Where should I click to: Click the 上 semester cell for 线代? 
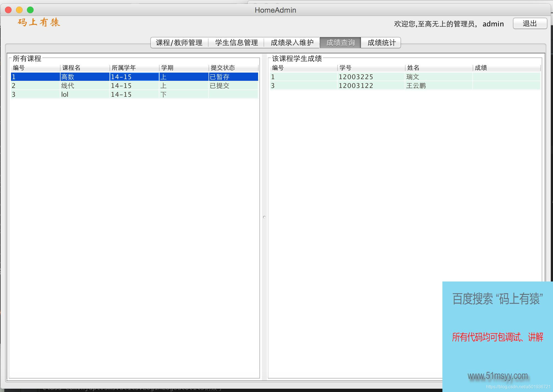click(184, 85)
